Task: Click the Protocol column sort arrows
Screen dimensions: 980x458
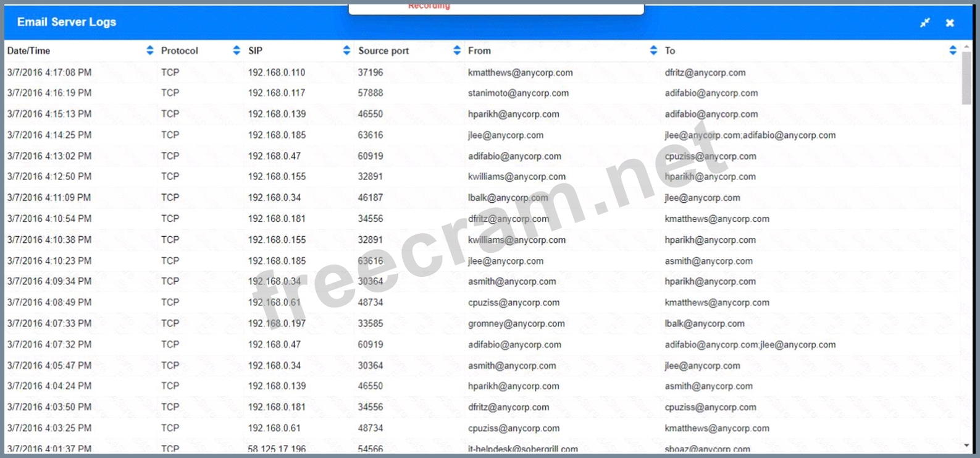Action: [x=237, y=51]
